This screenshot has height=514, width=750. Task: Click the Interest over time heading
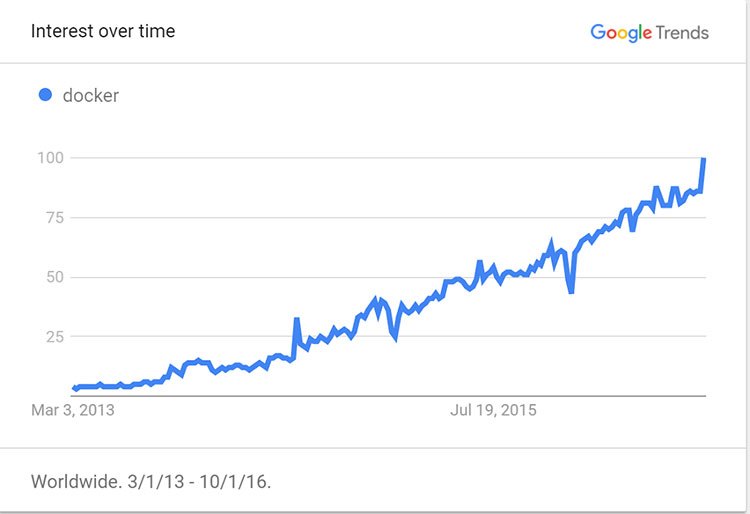point(103,31)
